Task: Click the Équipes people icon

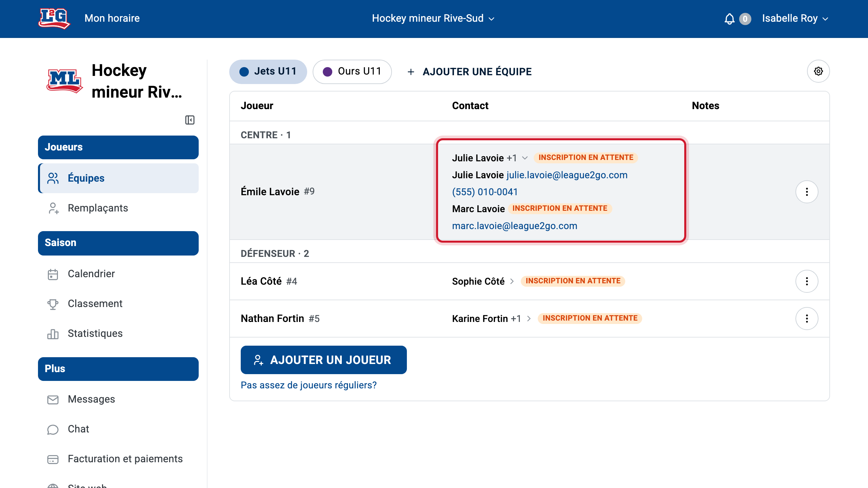Action: click(x=53, y=178)
